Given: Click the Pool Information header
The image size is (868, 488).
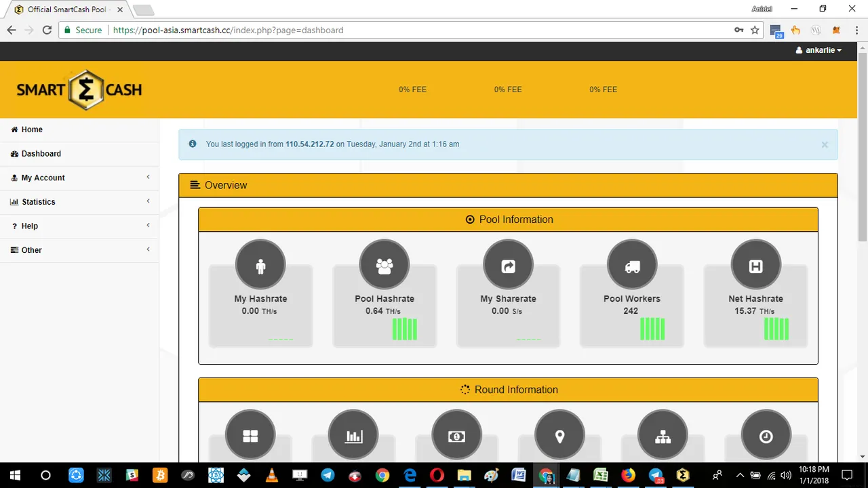Looking at the screenshot, I should point(508,220).
